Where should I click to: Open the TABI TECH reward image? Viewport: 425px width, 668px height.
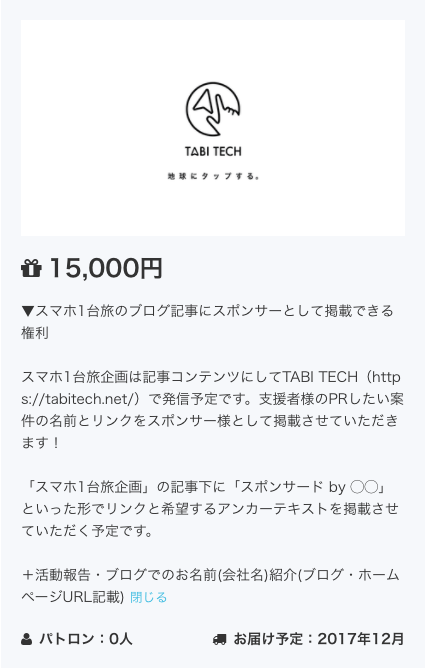click(213, 128)
